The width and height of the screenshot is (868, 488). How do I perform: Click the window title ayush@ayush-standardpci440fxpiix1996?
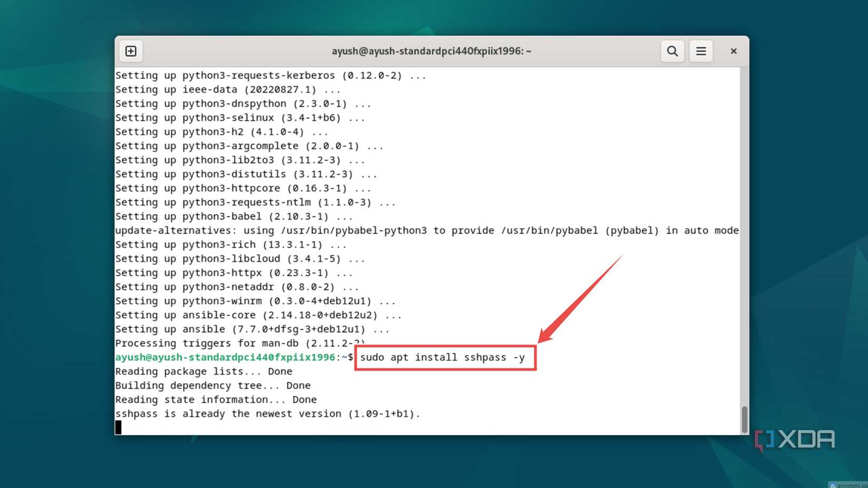click(x=431, y=51)
